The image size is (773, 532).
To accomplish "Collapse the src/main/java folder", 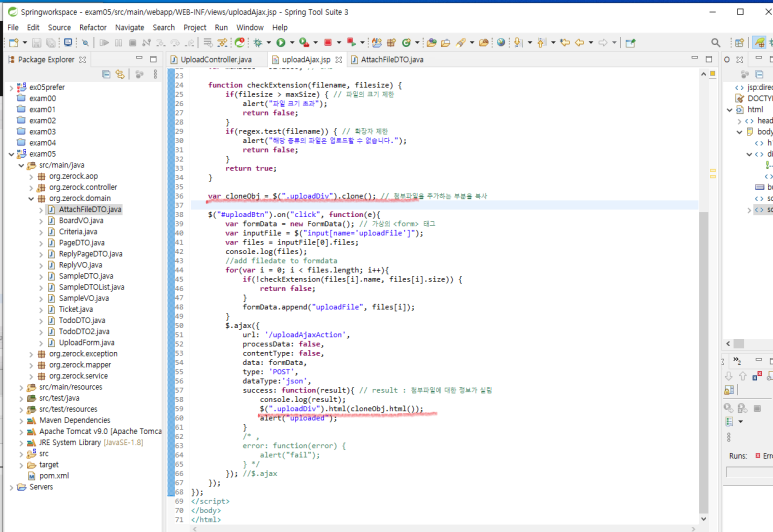I will click(21, 166).
